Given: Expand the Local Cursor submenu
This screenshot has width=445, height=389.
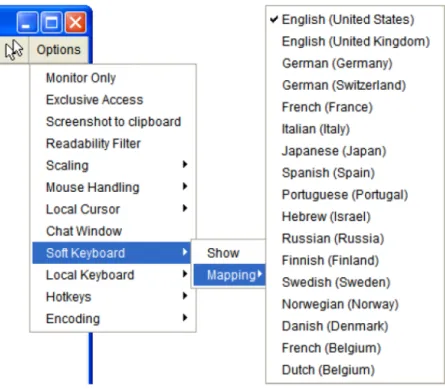Looking at the screenshot, I should click(x=113, y=209).
